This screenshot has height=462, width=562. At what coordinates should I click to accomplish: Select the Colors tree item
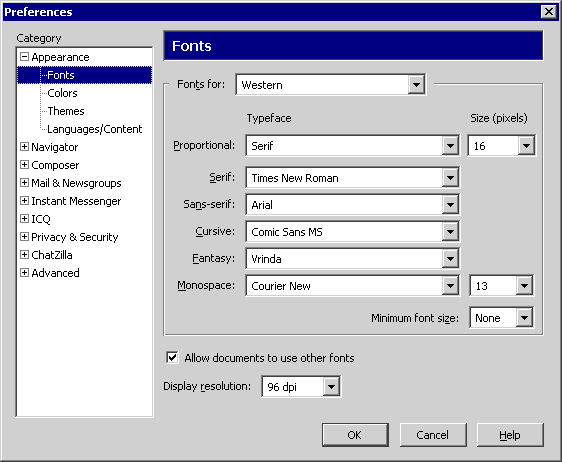point(62,93)
